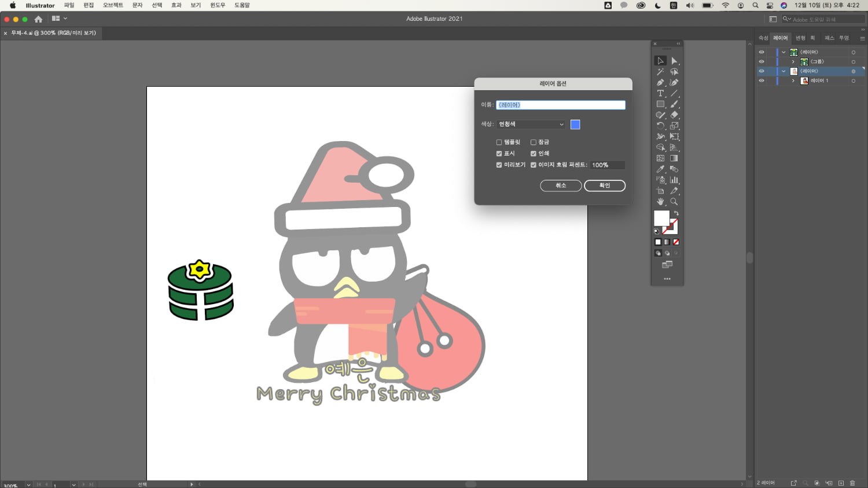Select the Free Transform tool

coord(674,136)
